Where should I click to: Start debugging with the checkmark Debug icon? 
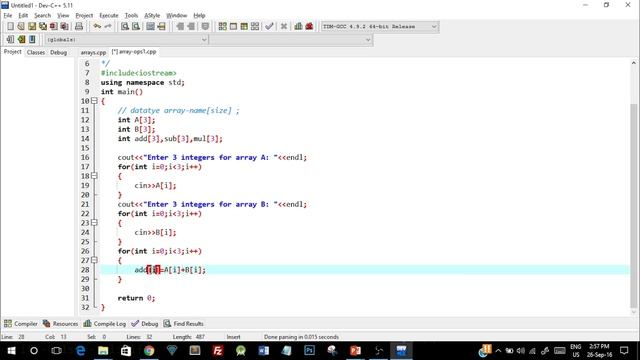coord(269,27)
